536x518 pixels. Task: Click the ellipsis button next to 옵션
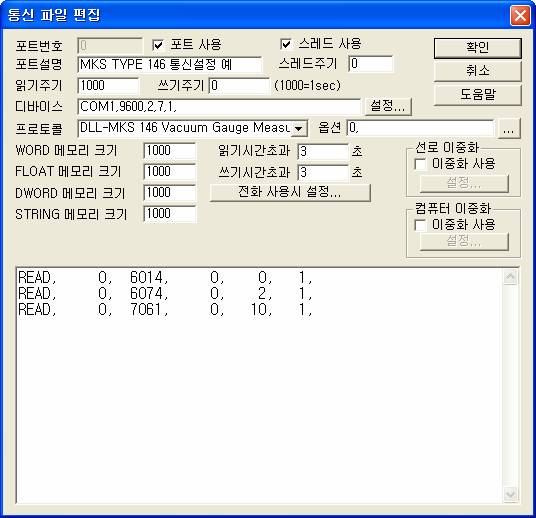pyautogui.click(x=509, y=129)
